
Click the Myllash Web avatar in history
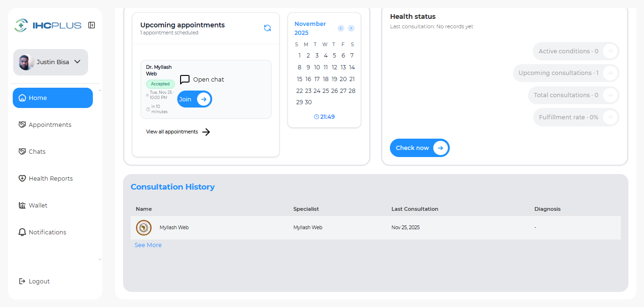click(x=144, y=228)
